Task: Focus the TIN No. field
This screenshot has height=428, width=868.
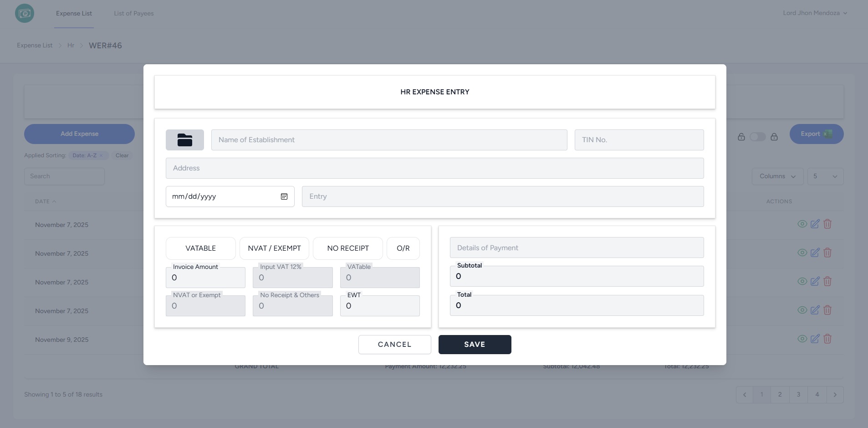Action: click(639, 140)
